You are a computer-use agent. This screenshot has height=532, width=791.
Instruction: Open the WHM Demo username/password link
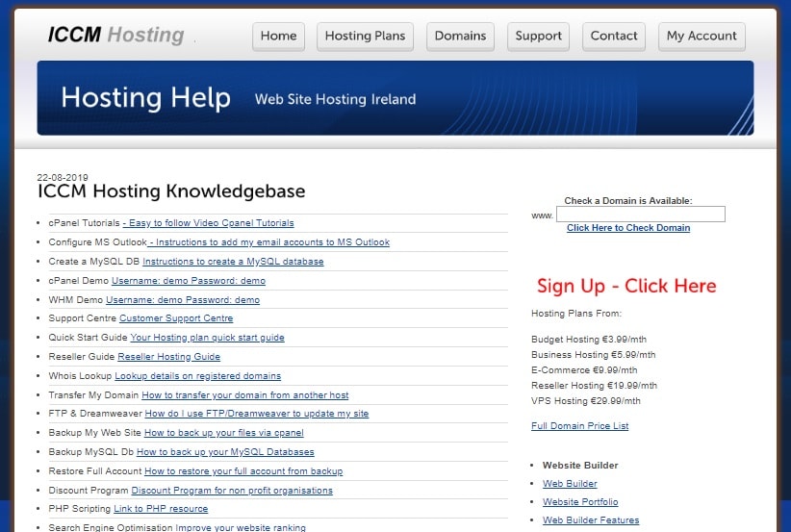[x=183, y=299]
